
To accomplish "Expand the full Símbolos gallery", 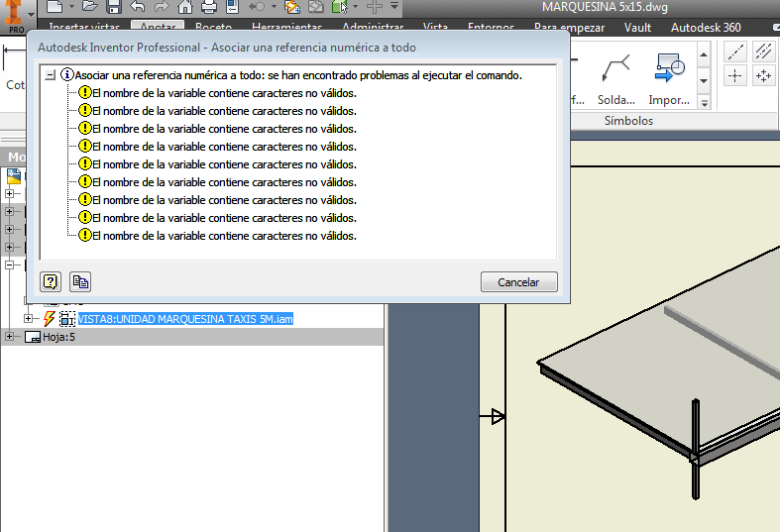I will 704,103.
